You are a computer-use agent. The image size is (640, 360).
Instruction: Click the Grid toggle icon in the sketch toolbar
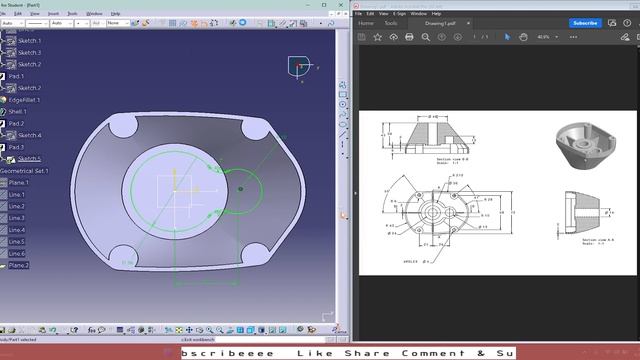172,24
